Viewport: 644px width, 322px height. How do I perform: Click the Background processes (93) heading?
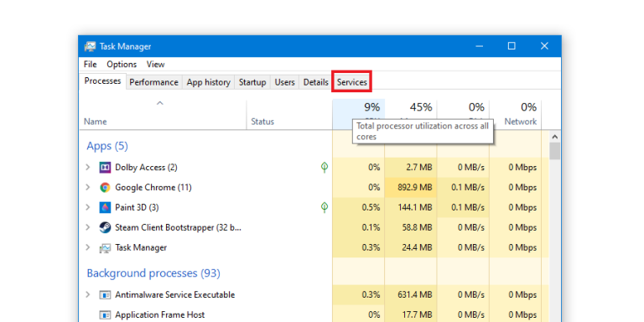point(153,273)
